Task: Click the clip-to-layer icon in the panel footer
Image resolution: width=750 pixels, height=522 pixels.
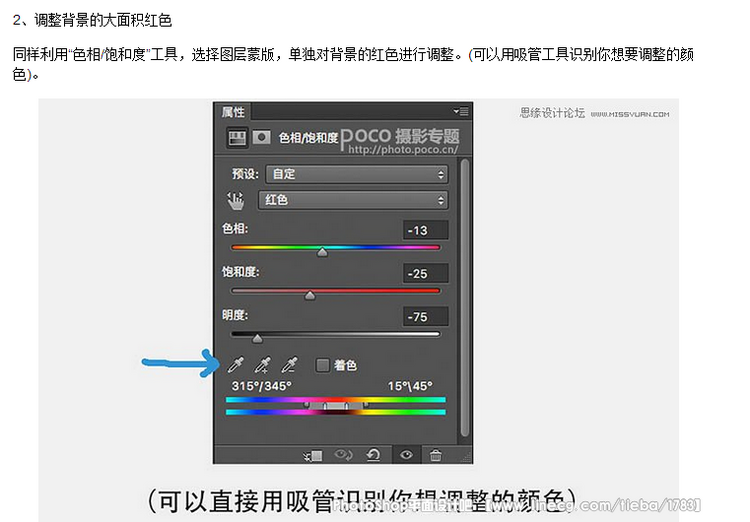Action: point(313,455)
